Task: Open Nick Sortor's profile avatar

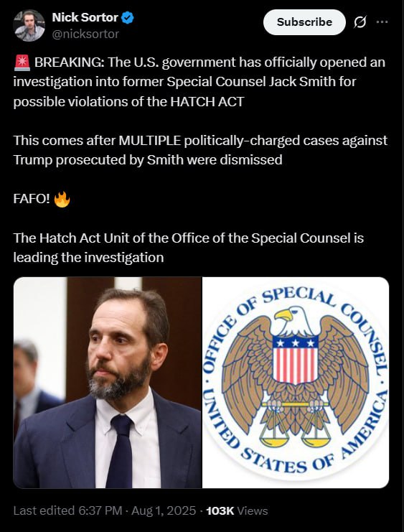Action: coord(29,25)
